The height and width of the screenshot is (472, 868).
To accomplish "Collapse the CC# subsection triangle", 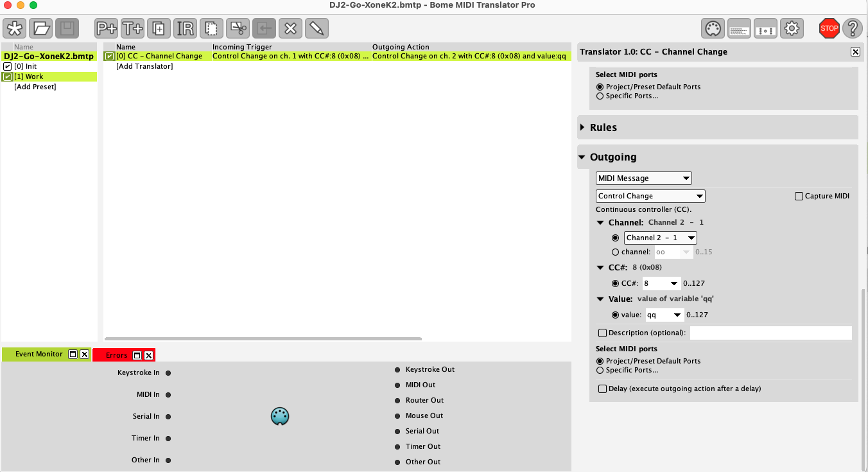I will coord(600,268).
